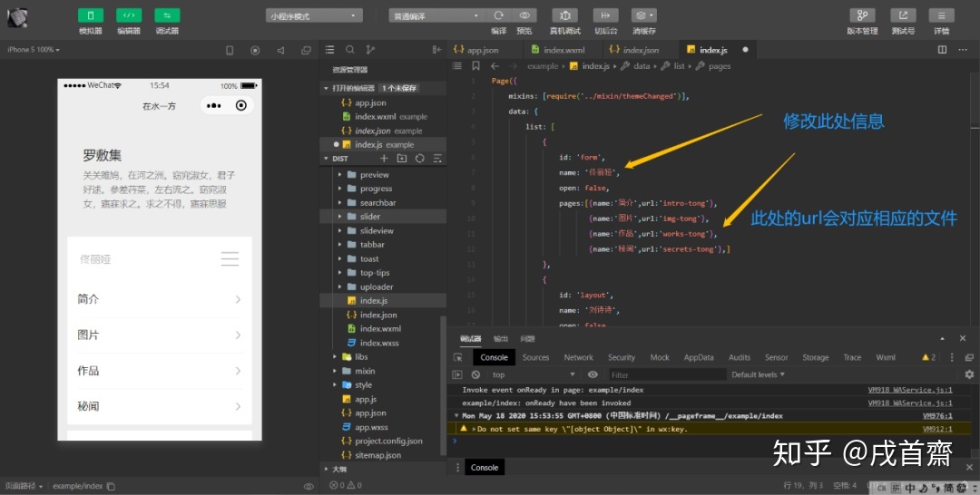Open the editor more actions menu

[x=963, y=50]
